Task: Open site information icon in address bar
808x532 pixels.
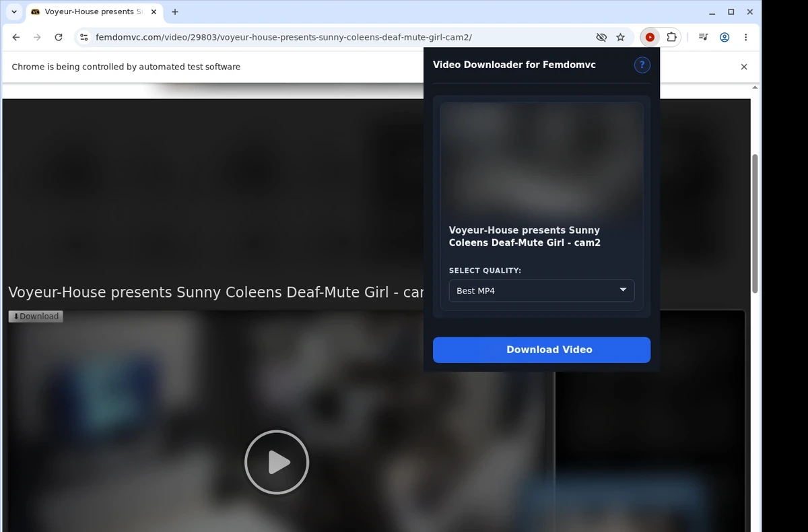Action: pyautogui.click(x=83, y=38)
